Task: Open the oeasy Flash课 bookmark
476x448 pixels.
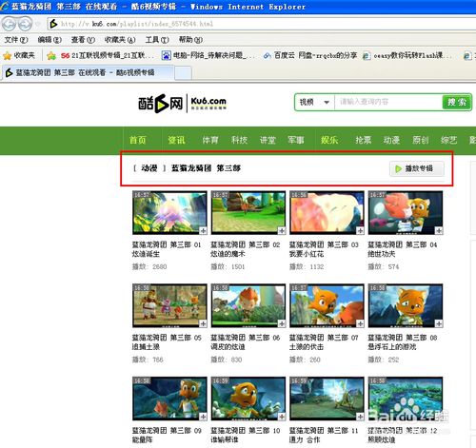Action: 407,55
